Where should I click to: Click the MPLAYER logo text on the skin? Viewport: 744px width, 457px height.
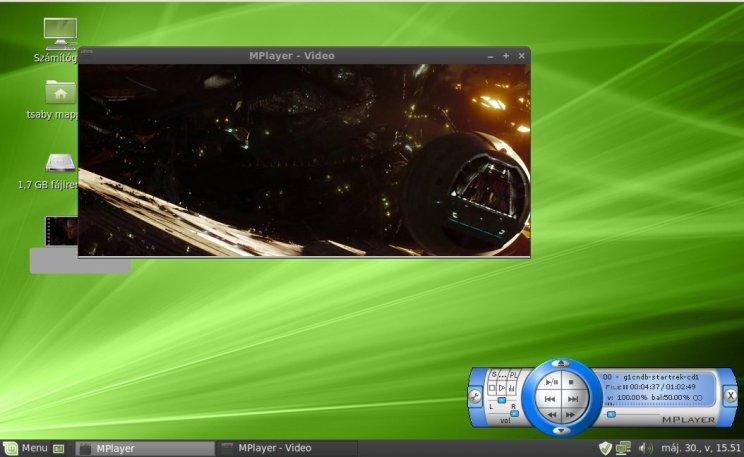pyautogui.click(x=688, y=420)
